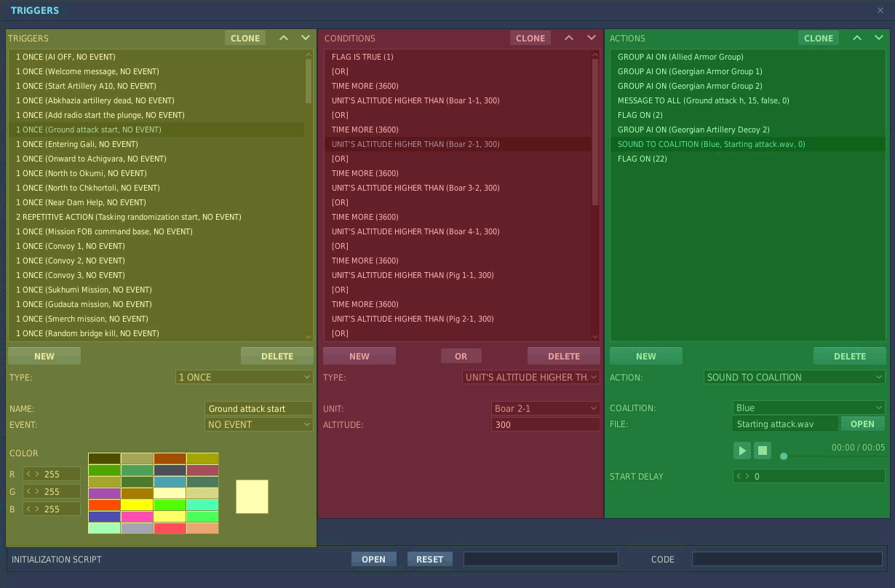Increase the B color value
Image resolution: width=895 pixels, height=588 pixels.
37,509
